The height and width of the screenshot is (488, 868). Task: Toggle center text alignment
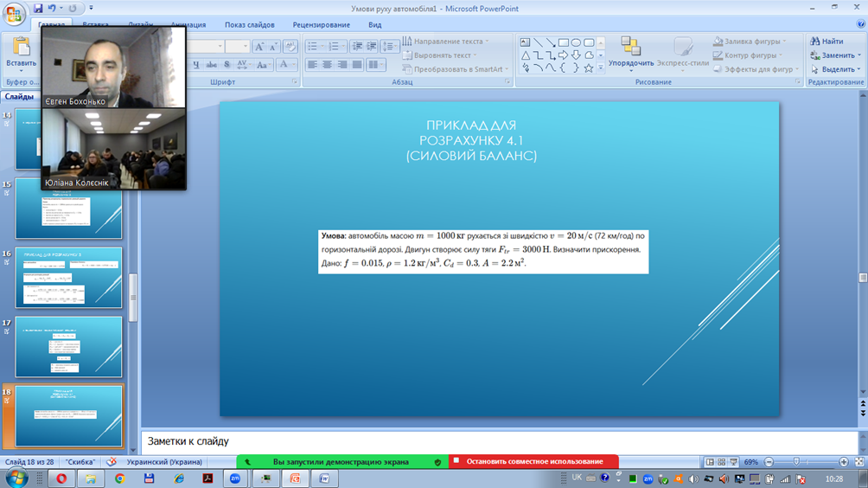tap(327, 65)
